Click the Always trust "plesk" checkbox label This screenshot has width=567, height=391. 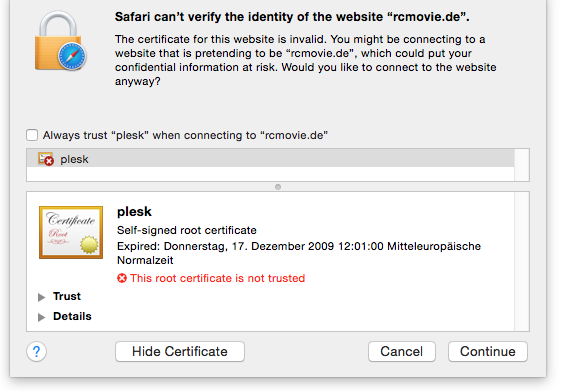pyautogui.click(x=185, y=135)
